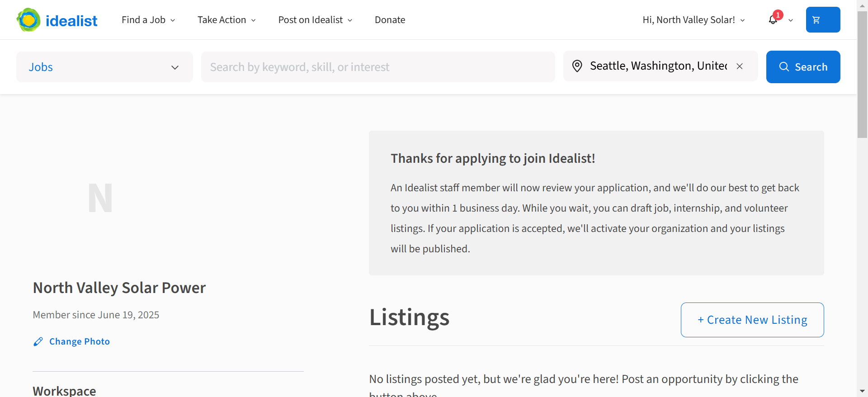This screenshot has height=397, width=868.
Task: Expand the notifications dropdown chevron
Action: 791,20
